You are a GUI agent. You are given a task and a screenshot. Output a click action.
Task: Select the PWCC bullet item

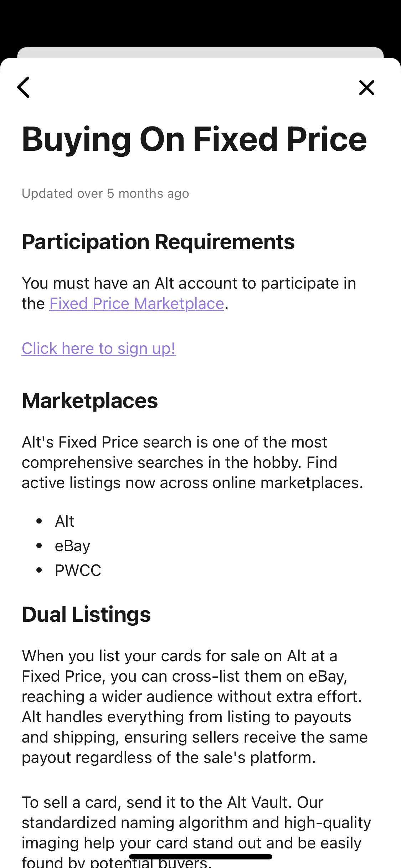coord(78,570)
